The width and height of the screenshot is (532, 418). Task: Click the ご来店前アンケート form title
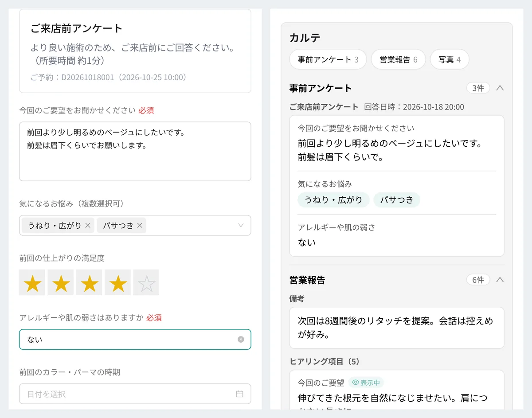coord(76,28)
